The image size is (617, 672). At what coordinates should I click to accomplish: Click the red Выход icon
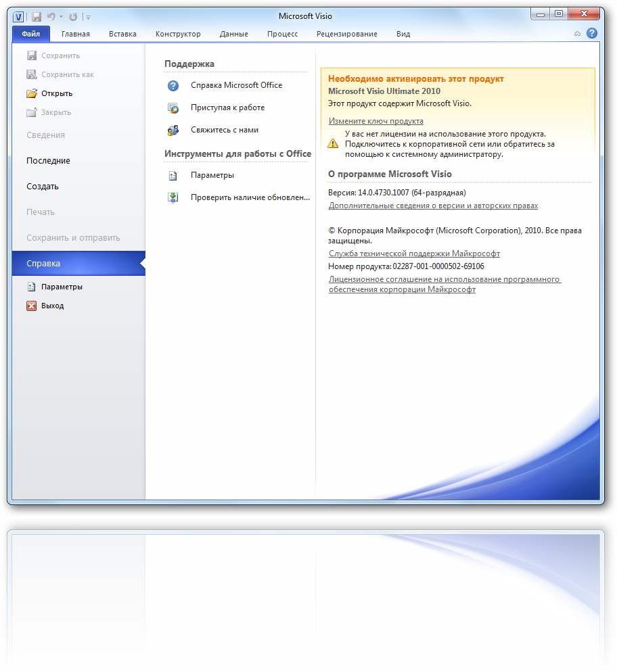pyautogui.click(x=32, y=306)
